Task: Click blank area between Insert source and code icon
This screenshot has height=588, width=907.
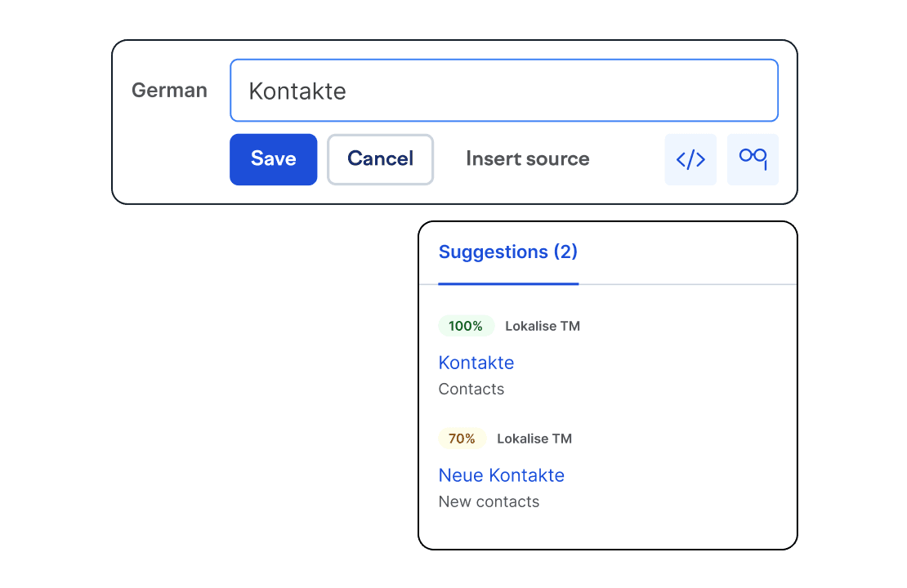Action: pos(628,159)
